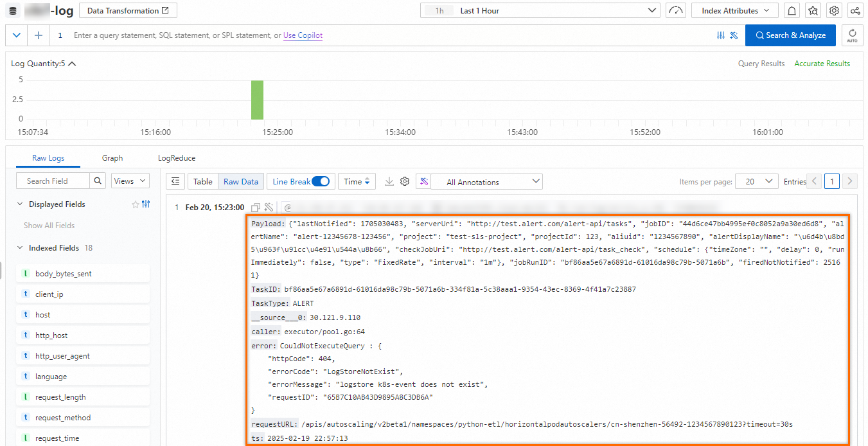
Task: Click the share icon top right
Action: point(855,10)
